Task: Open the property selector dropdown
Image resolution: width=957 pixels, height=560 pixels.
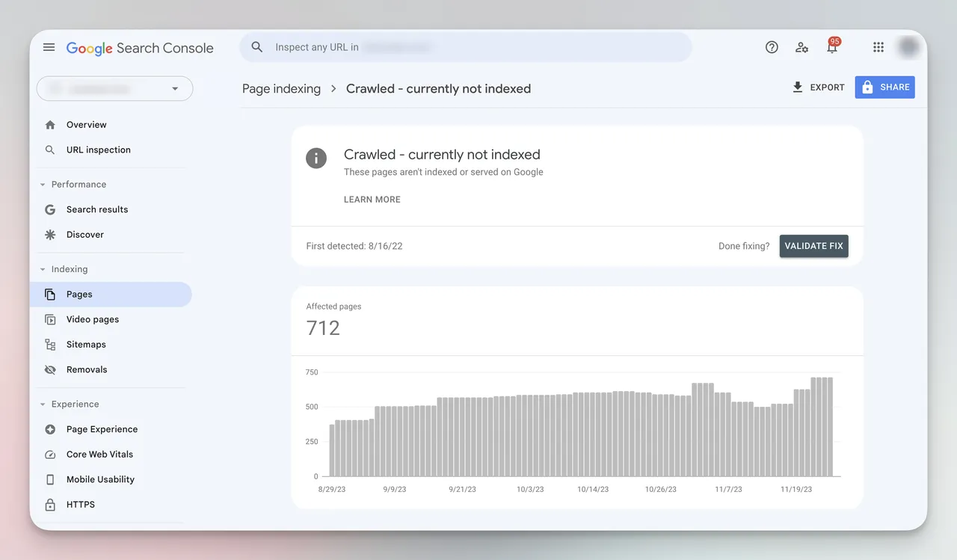Action: click(114, 88)
